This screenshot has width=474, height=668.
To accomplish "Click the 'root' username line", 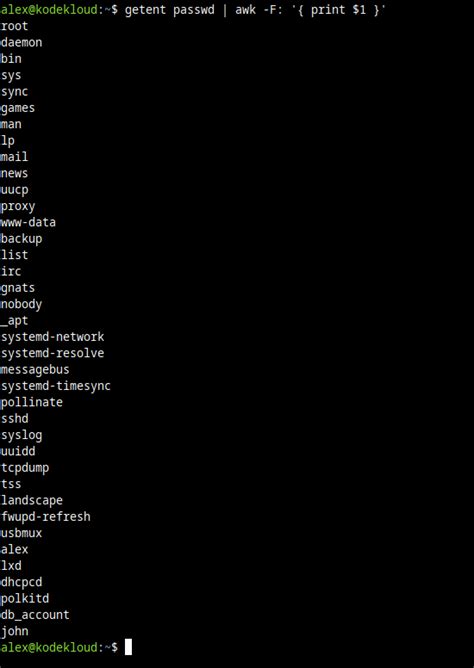I will pos(14,26).
